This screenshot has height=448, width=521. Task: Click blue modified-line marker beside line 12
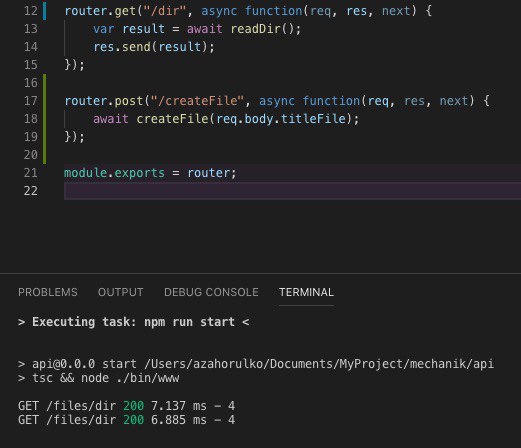click(x=45, y=11)
